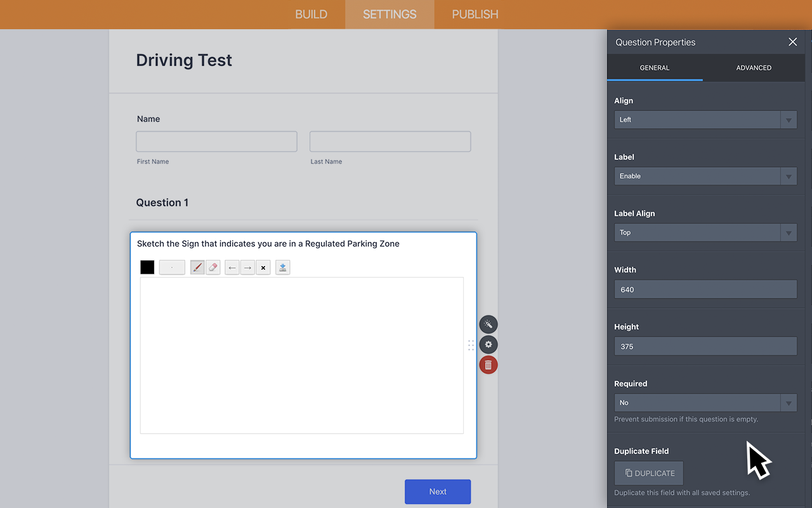The height and width of the screenshot is (508, 812).
Task: Switch to the Advanced properties tab
Action: pyautogui.click(x=754, y=68)
